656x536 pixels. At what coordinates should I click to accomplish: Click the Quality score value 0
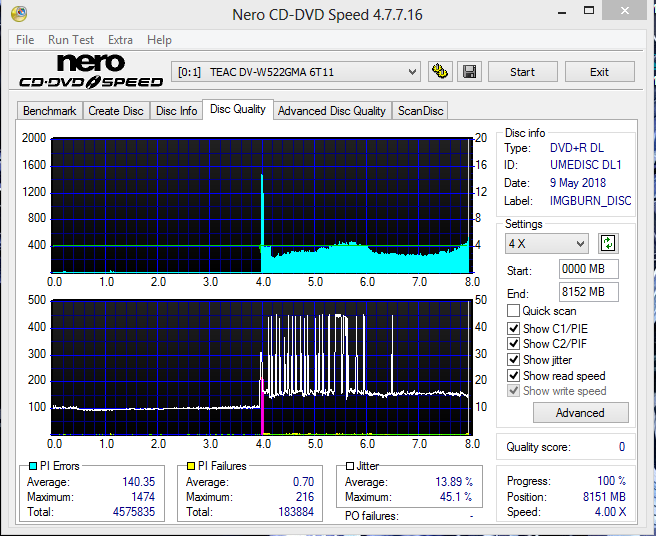coord(622,447)
